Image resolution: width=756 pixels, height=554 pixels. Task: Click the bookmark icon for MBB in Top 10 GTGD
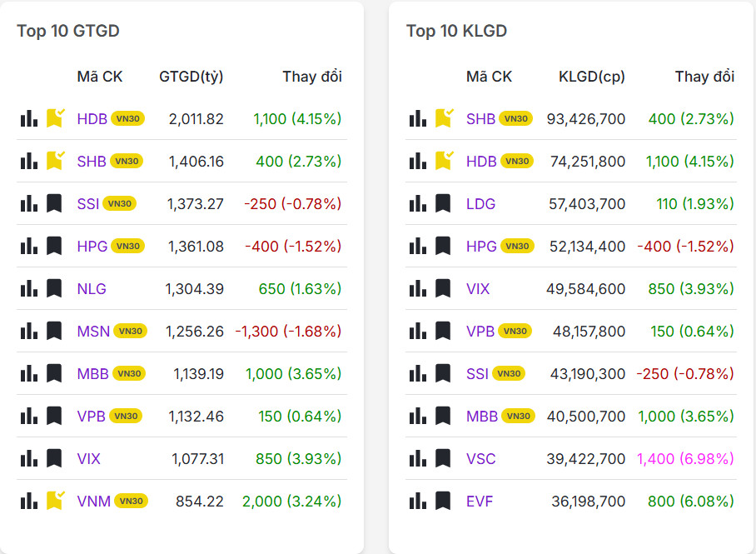(x=54, y=373)
